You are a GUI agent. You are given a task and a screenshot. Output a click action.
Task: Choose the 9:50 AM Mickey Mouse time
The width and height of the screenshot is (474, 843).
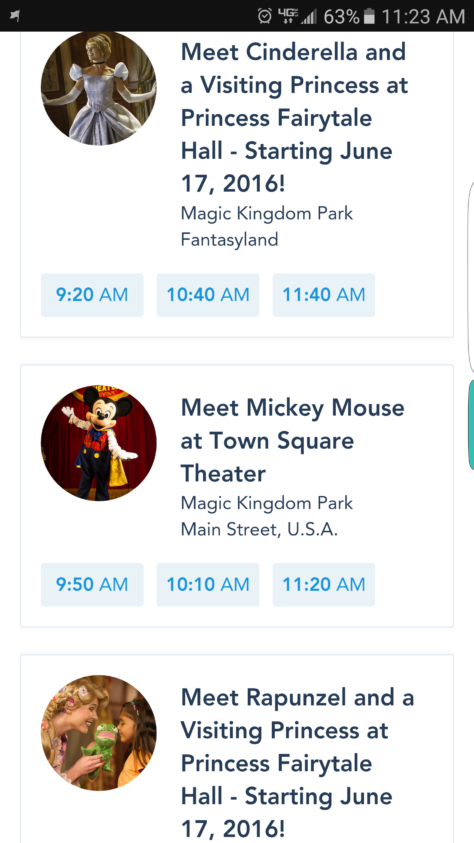pyautogui.click(x=92, y=584)
